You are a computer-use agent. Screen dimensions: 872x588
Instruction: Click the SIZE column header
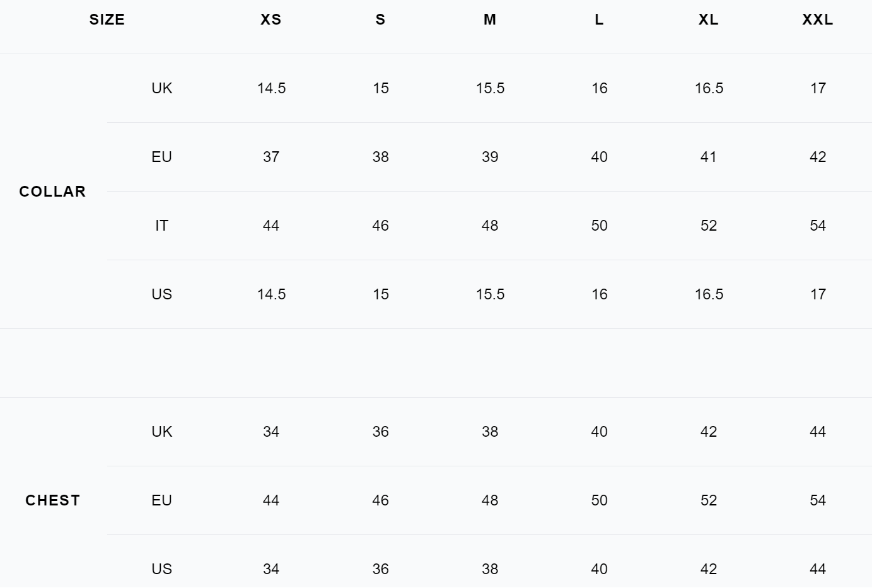pyautogui.click(x=107, y=20)
